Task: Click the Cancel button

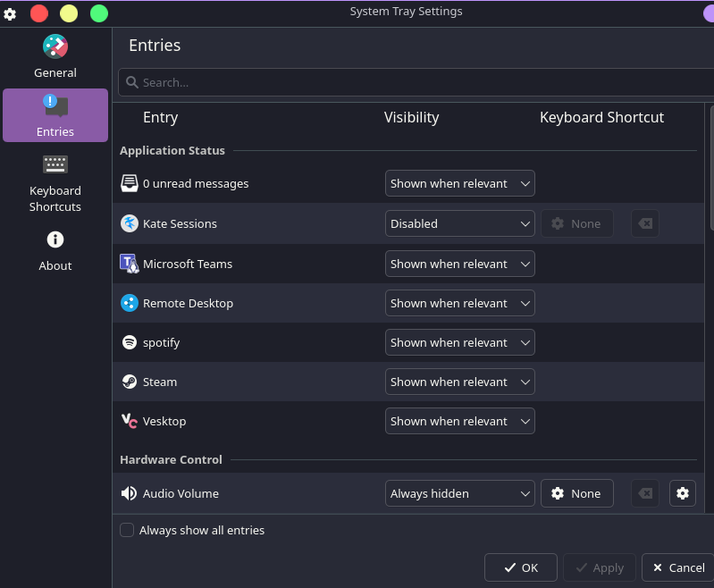Action: [x=677, y=567]
